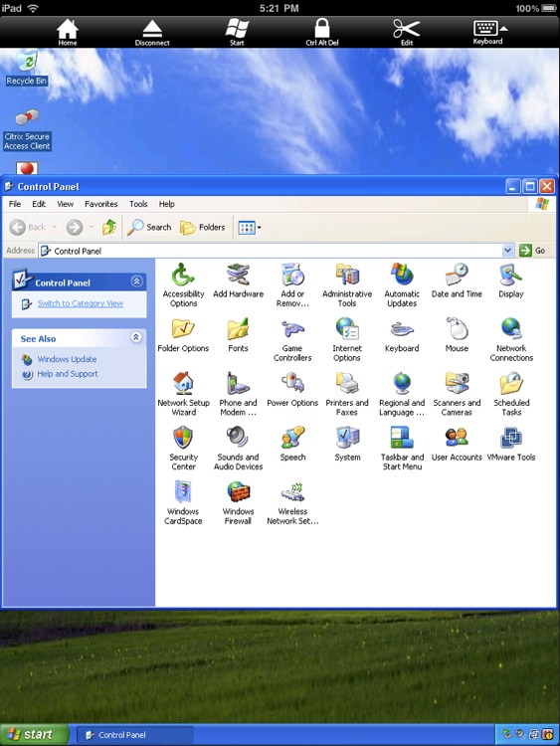Tap Ctrl Alt Del lock icon
This screenshot has height=746, width=560.
pyautogui.click(x=321, y=32)
